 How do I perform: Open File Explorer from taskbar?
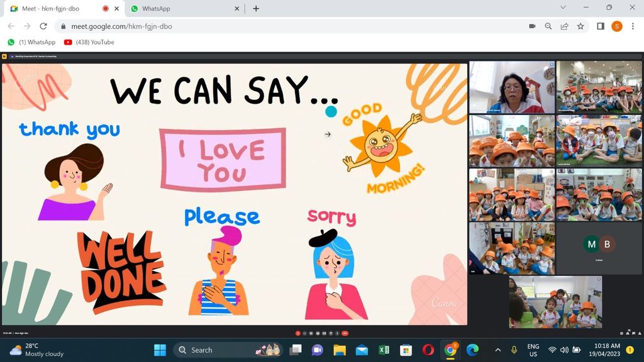[x=340, y=350]
